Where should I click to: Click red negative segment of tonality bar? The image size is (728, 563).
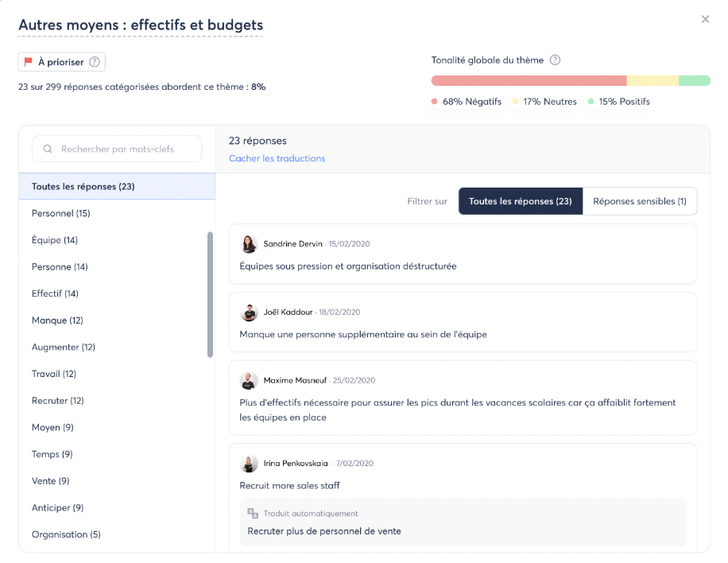point(529,80)
